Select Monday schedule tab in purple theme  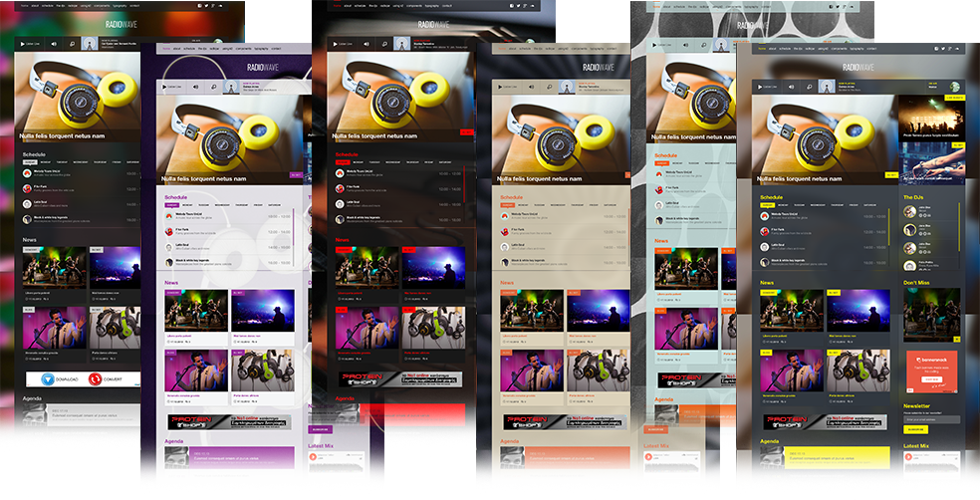[x=187, y=205]
